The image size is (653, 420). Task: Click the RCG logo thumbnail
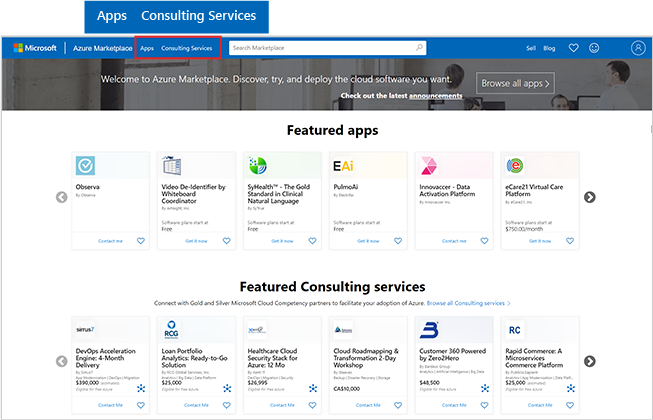pyautogui.click(x=171, y=330)
